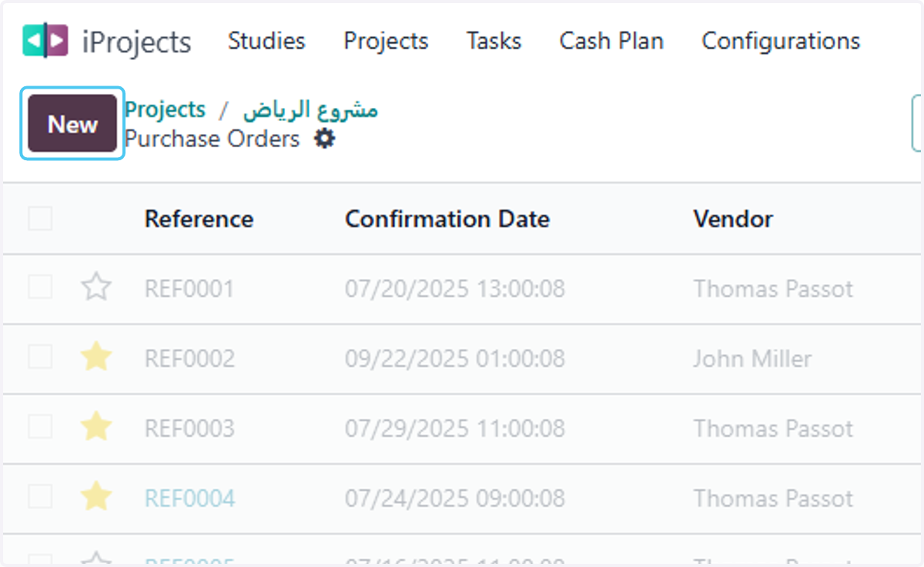Image resolution: width=924 pixels, height=567 pixels.
Task: Sort by the Confirmation Date column header
Action: 447,219
